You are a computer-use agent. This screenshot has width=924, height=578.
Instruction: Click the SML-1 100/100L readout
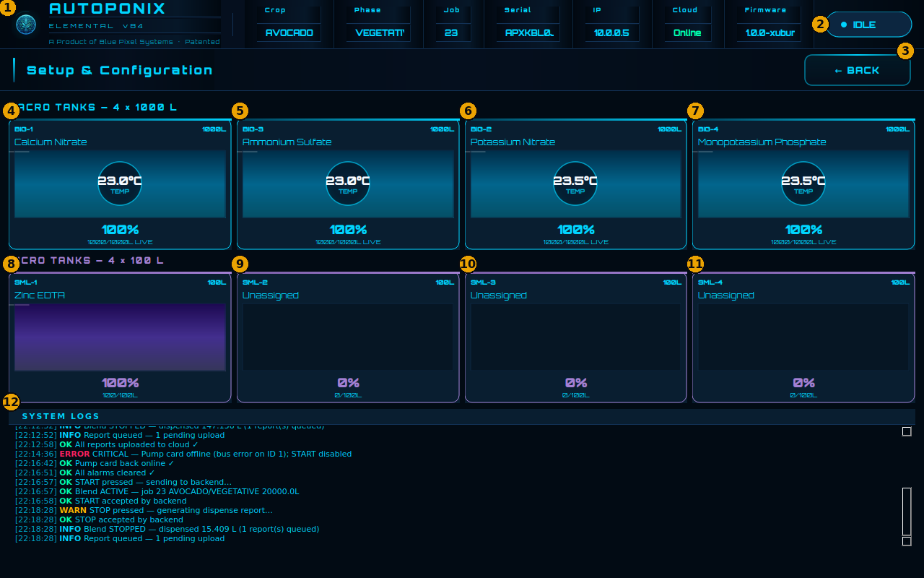pos(120,395)
